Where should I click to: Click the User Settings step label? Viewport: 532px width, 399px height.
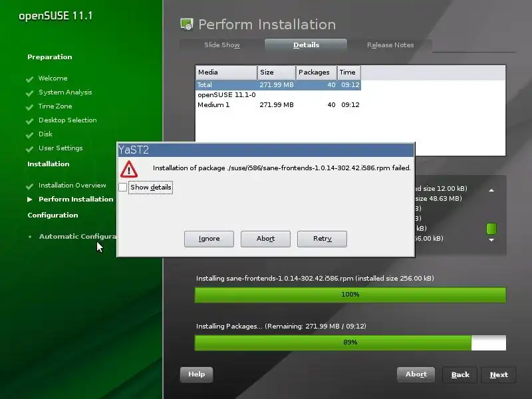tap(61, 148)
